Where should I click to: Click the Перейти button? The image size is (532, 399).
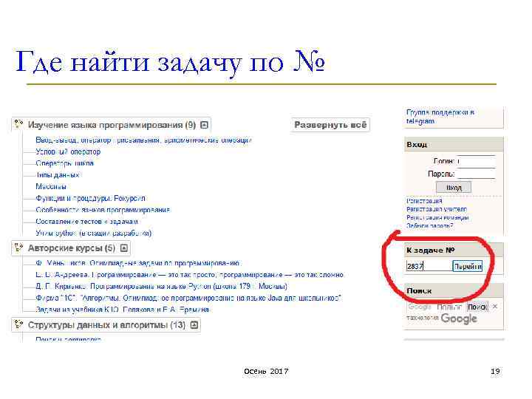coord(468,266)
